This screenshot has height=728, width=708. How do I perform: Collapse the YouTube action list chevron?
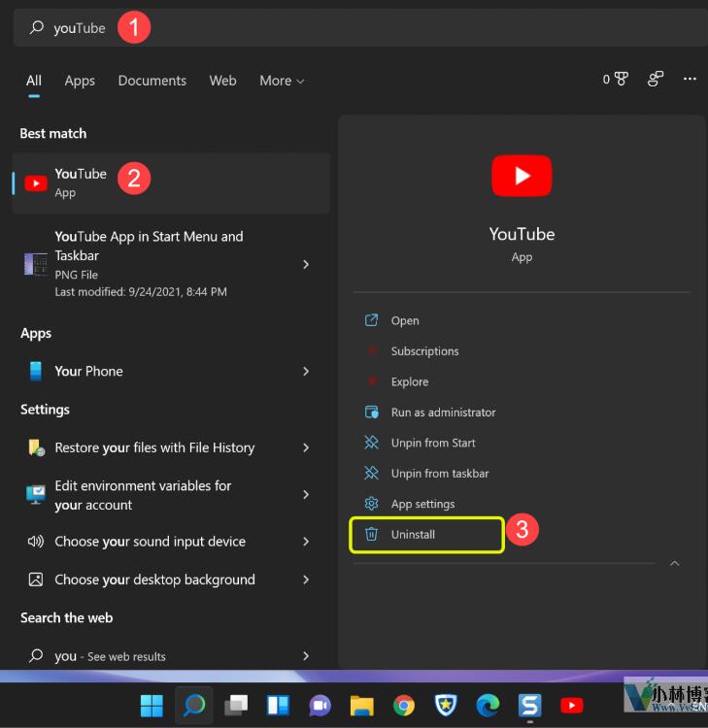pyautogui.click(x=675, y=563)
